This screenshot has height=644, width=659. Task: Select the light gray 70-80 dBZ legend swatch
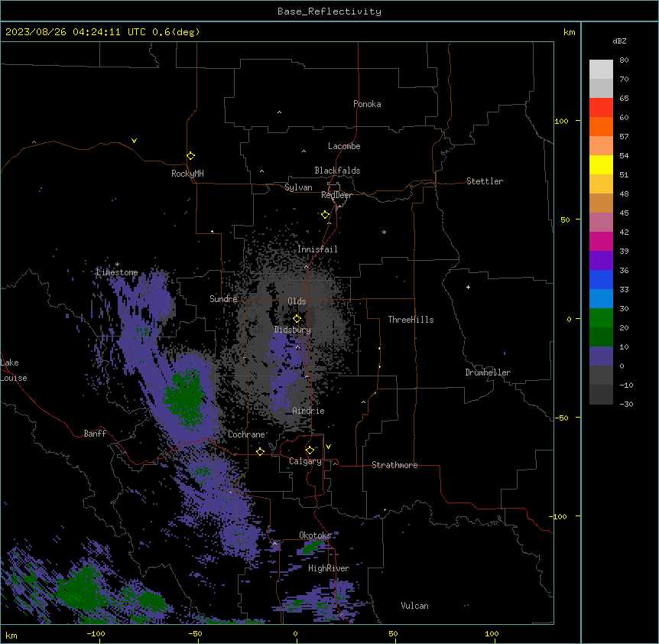[x=601, y=70]
